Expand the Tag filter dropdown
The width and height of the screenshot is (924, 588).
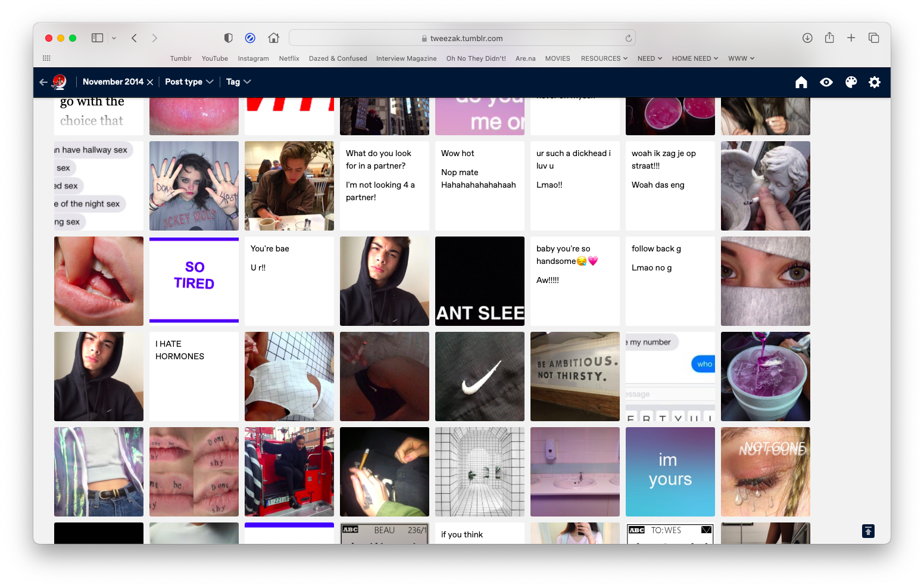[x=238, y=82]
